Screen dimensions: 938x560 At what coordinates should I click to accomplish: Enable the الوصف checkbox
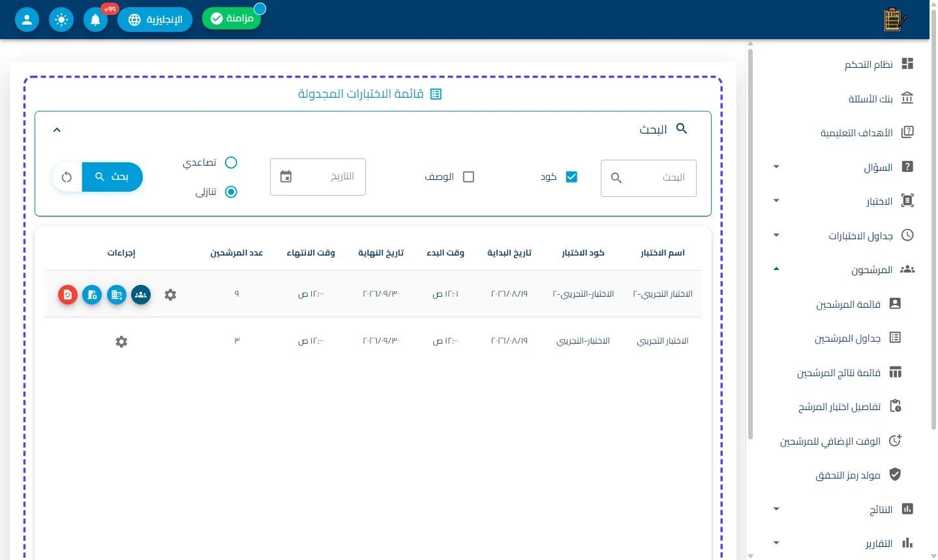coord(468,177)
